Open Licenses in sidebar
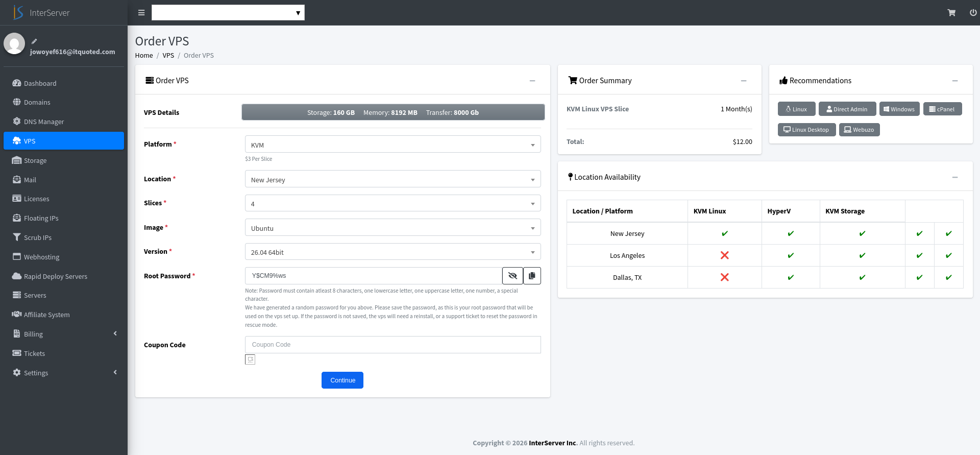This screenshot has width=980, height=455. [64, 199]
